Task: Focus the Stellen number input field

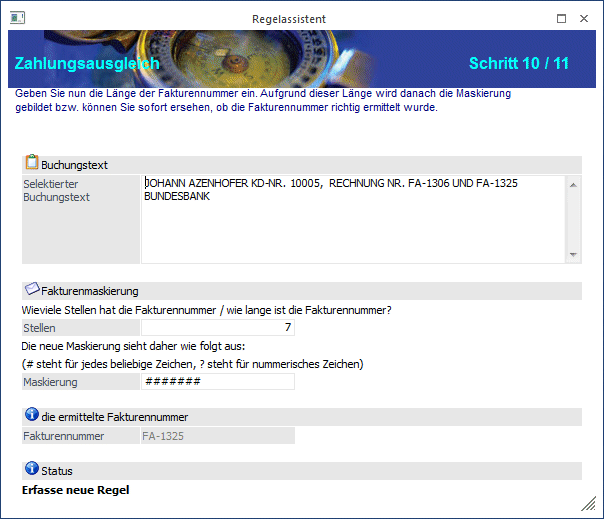Action: (x=218, y=327)
